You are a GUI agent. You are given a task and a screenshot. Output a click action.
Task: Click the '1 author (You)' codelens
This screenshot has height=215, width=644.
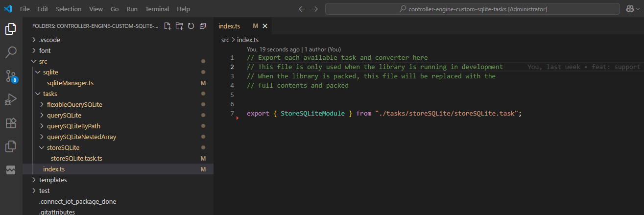[323, 49]
